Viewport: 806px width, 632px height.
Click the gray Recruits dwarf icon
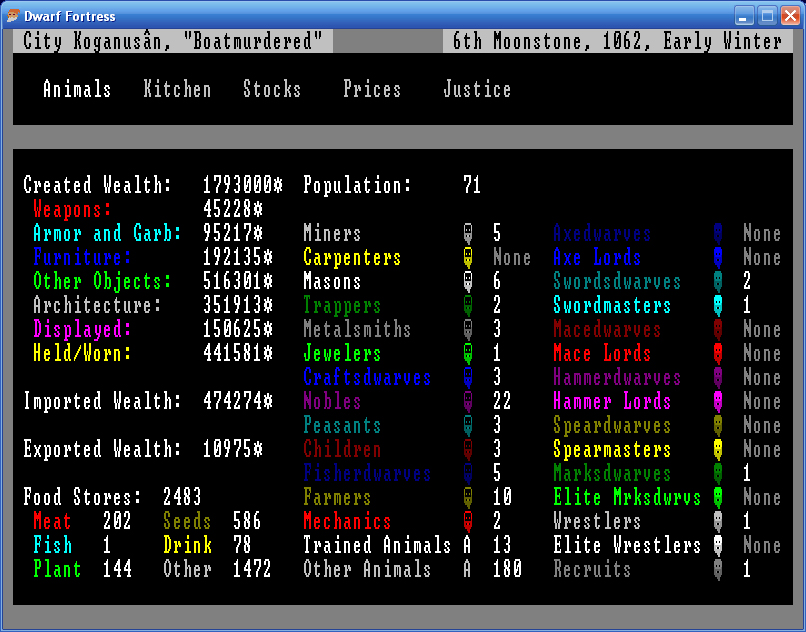(718, 569)
